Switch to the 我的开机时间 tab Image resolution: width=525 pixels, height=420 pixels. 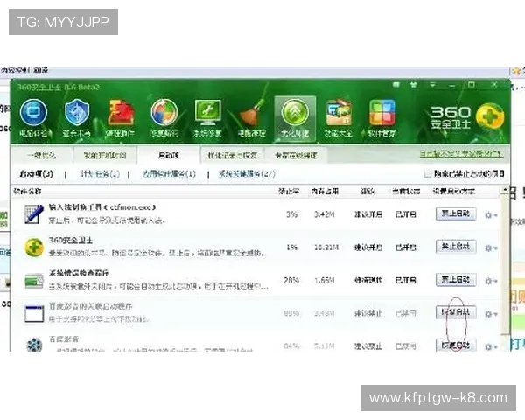click(105, 156)
